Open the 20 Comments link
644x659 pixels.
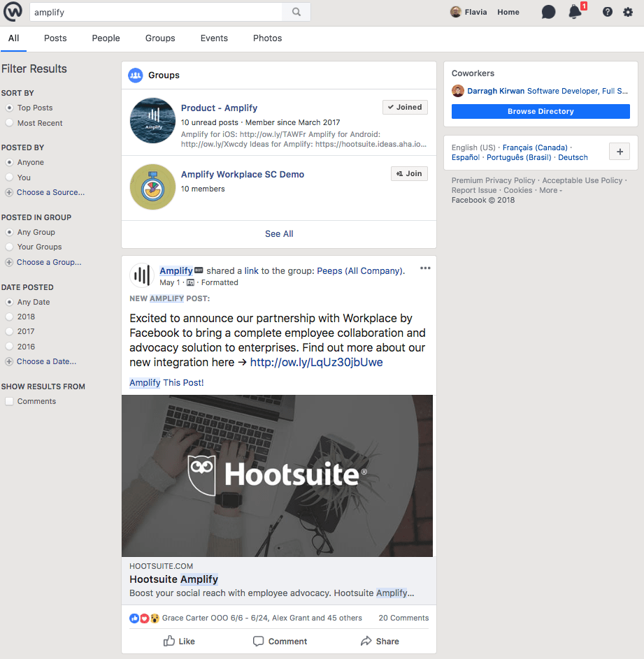(x=403, y=618)
